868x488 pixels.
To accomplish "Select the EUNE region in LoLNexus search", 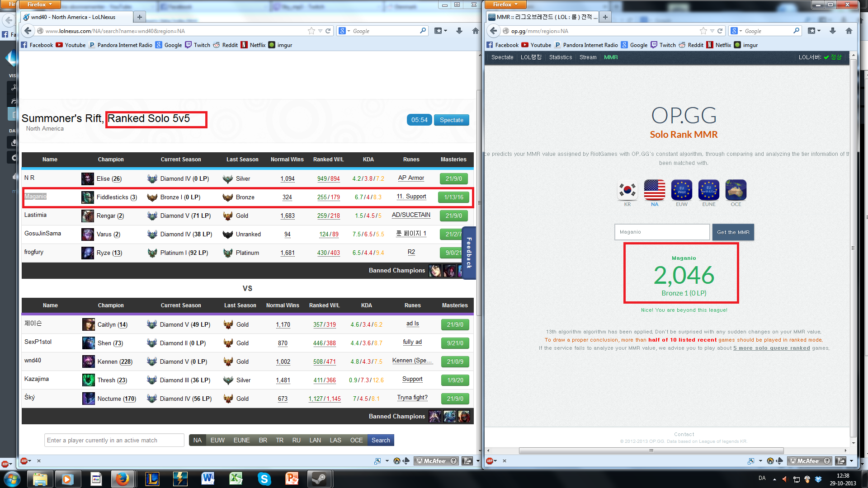I will click(x=242, y=440).
